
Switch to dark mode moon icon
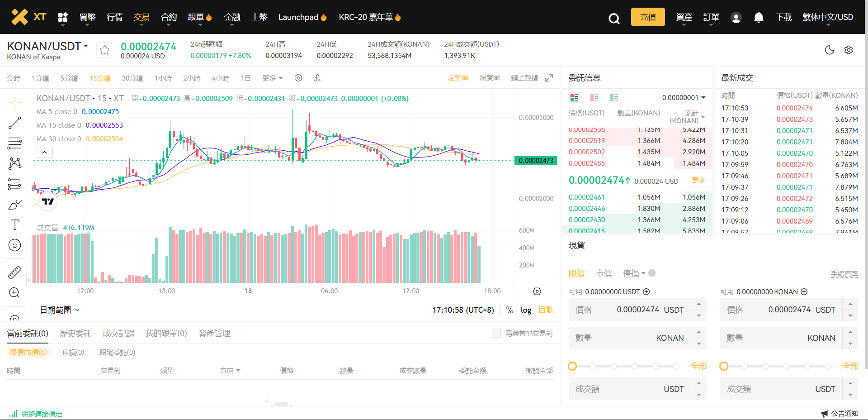click(x=830, y=50)
